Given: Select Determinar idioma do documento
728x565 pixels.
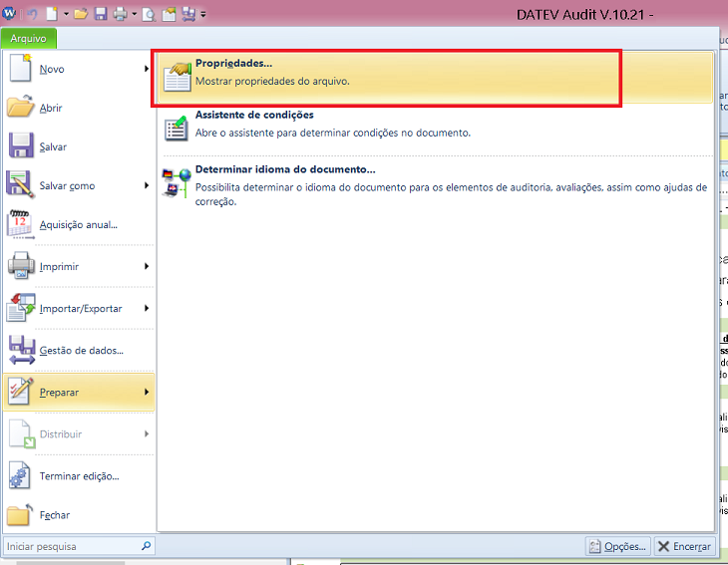Looking at the screenshot, I should point(436,184).
